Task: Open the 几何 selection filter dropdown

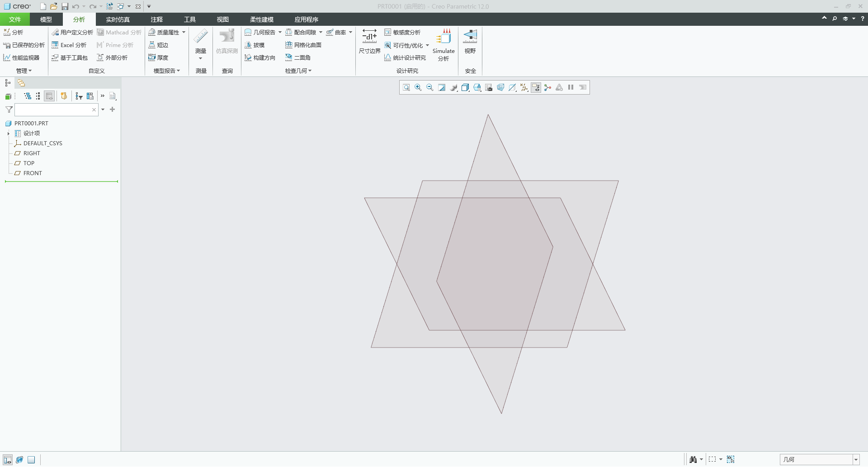Action: click(856, 460)
